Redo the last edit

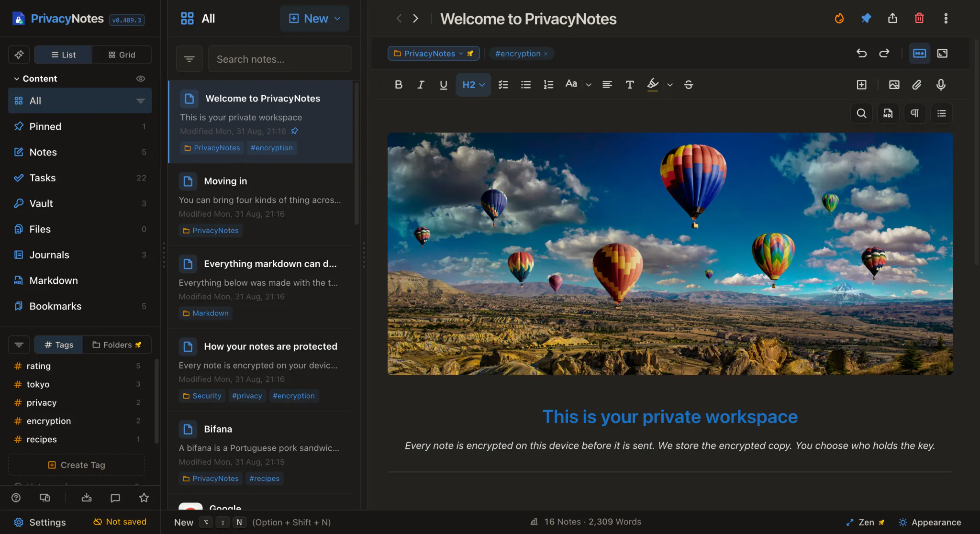click(x=884, y=53)
